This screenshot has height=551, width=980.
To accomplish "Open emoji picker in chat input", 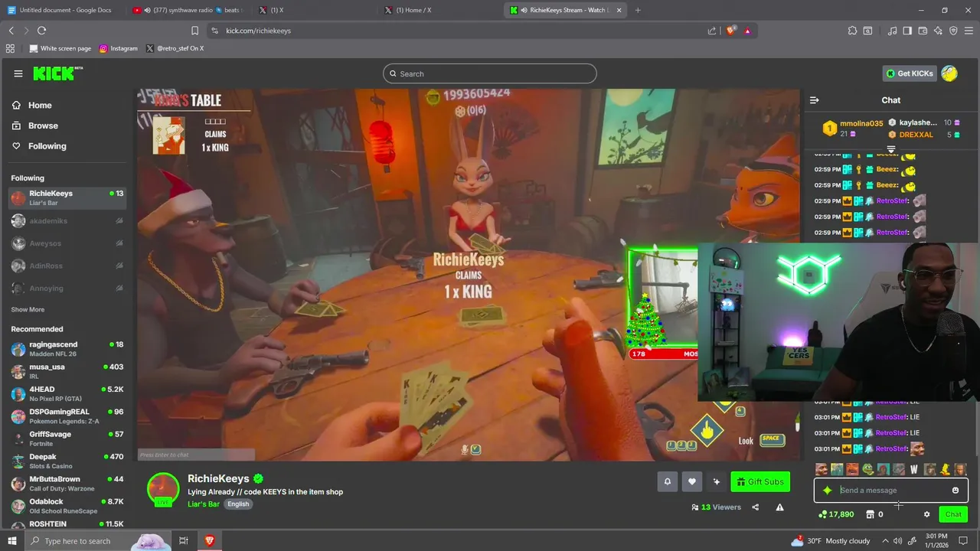I will pyautogui.click(x=955, y=491).
